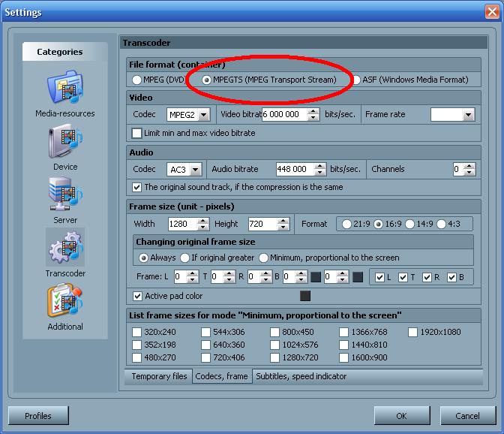
Task: Decrease the Channels count
Action: (469, 173)
